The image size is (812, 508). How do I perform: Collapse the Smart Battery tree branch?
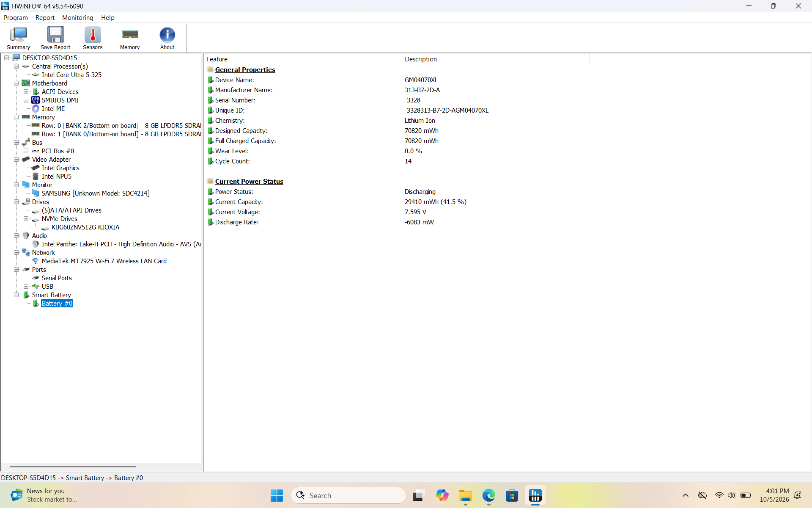point(16,295)
